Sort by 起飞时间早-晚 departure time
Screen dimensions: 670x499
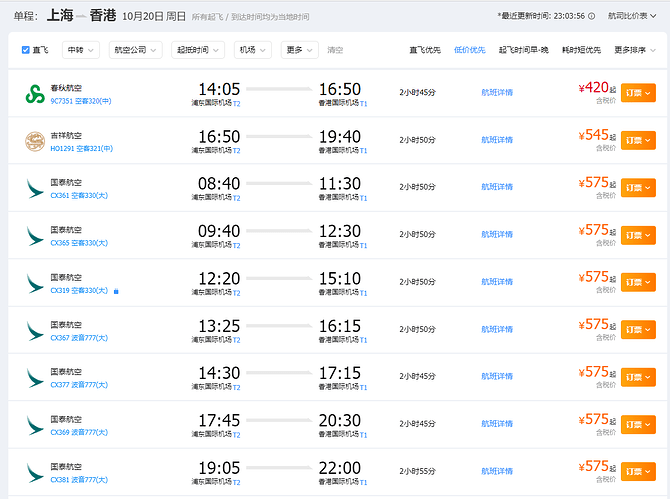tap(524, 50)
